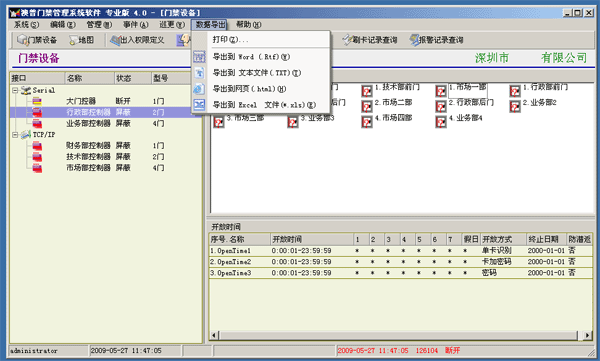Select door icon 1.技术部前门
The height and width of the screenshot is (361, 600).
tap(367, 91)
